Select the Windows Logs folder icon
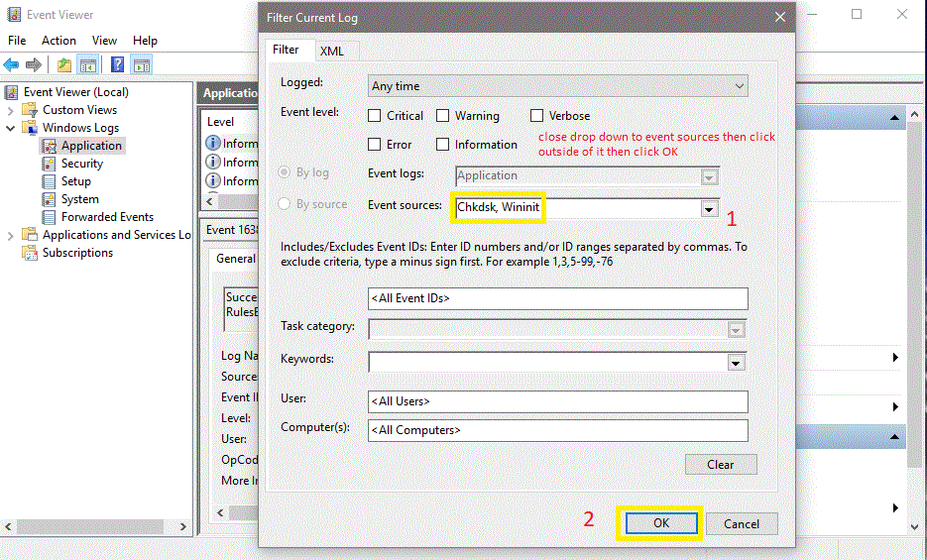This screenshot has height=560, width=927. pyautogui.click(x=30, y=128)
